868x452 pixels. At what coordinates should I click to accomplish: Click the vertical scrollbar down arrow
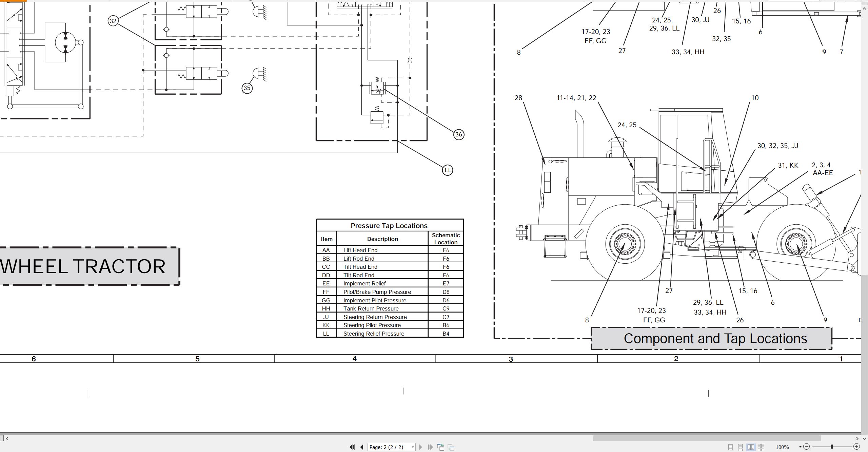click(x=864, y=438)
